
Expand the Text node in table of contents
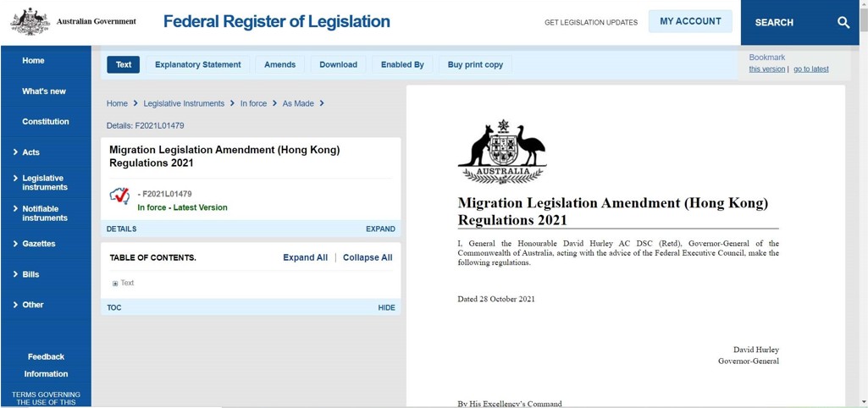click(x=115, y=284)
